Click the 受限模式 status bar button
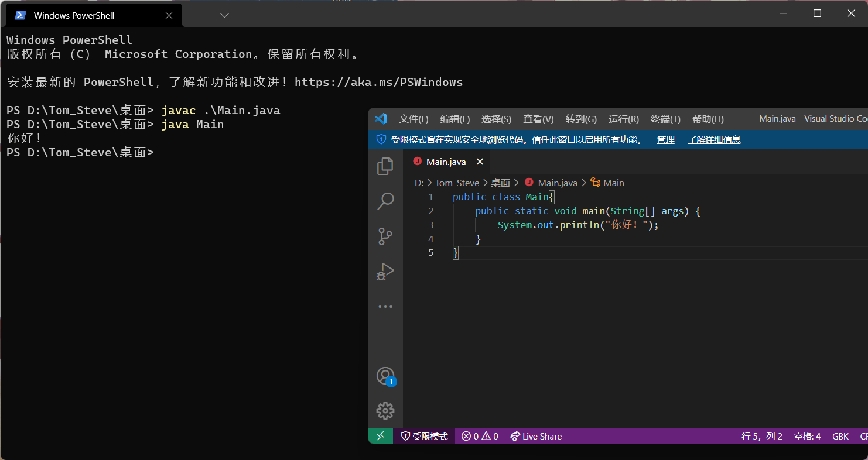The width and height of the screenshot is (868, 460). (x=424, y=436)
